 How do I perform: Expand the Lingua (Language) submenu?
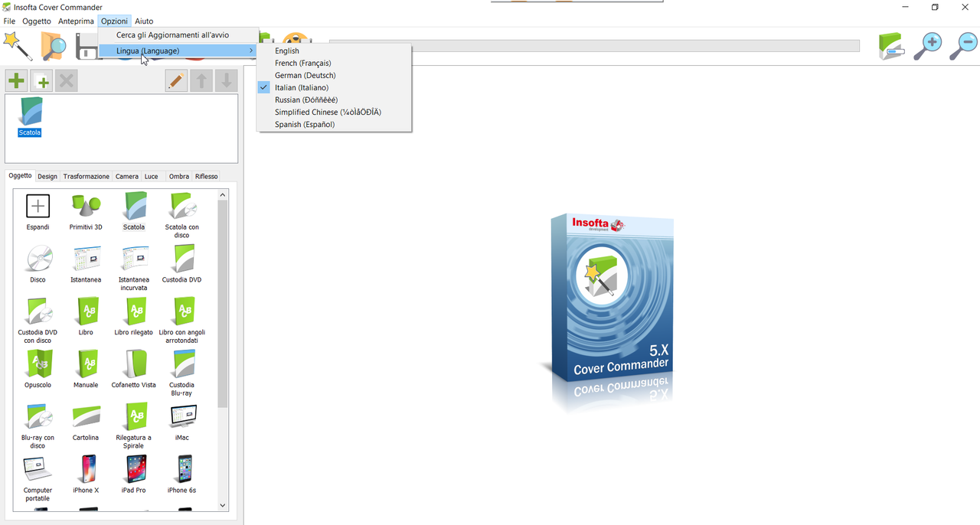[x=178, y=51]
